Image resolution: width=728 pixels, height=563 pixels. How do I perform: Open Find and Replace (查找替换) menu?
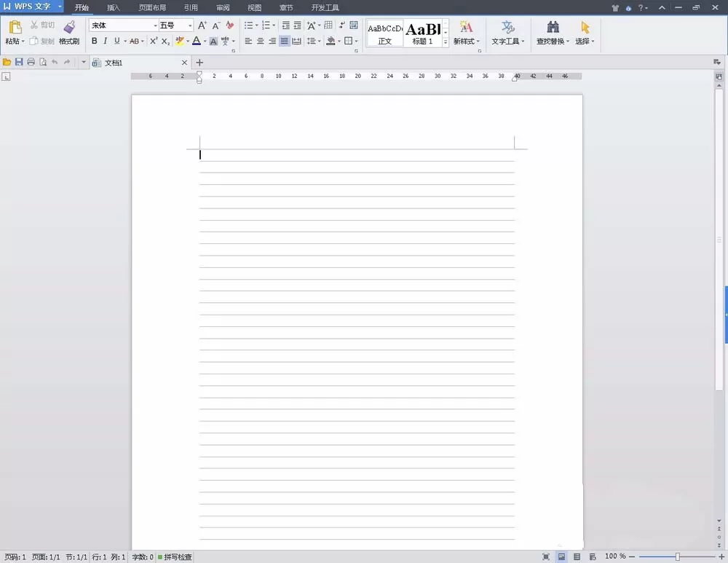click(553, 33)
